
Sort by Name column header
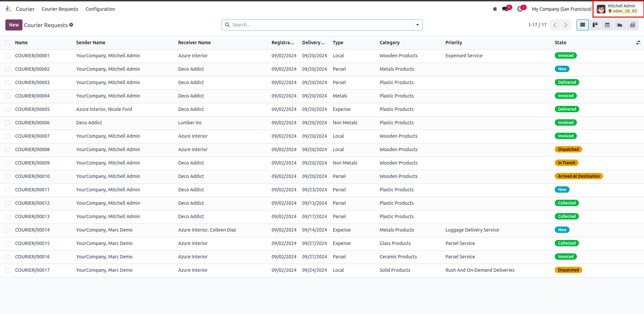pos(21,43)
